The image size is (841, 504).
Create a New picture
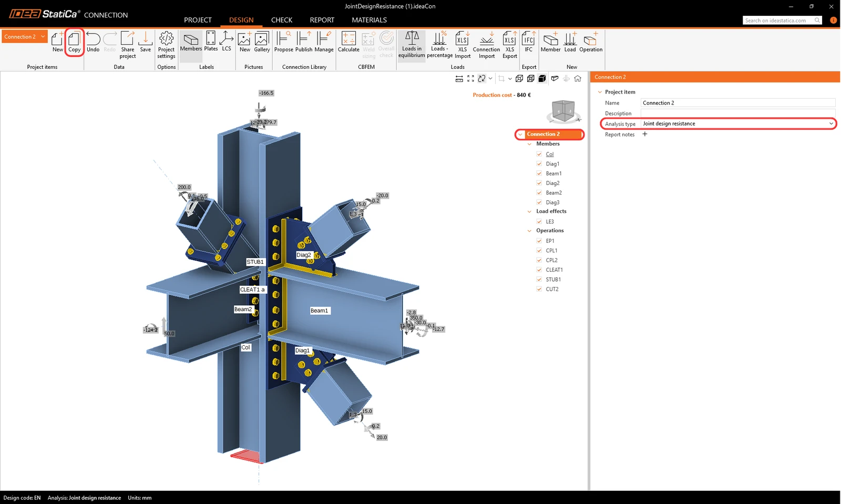(245, 42)
